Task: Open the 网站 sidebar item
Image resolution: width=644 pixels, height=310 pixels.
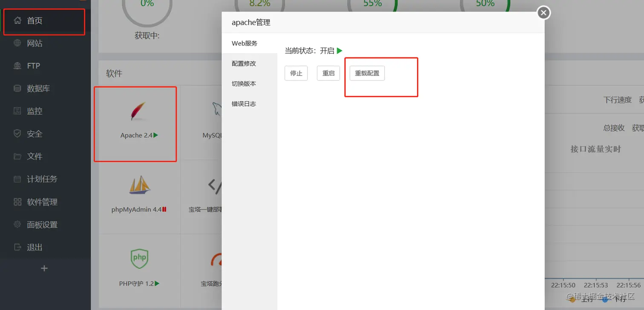Action: [45, 43]
